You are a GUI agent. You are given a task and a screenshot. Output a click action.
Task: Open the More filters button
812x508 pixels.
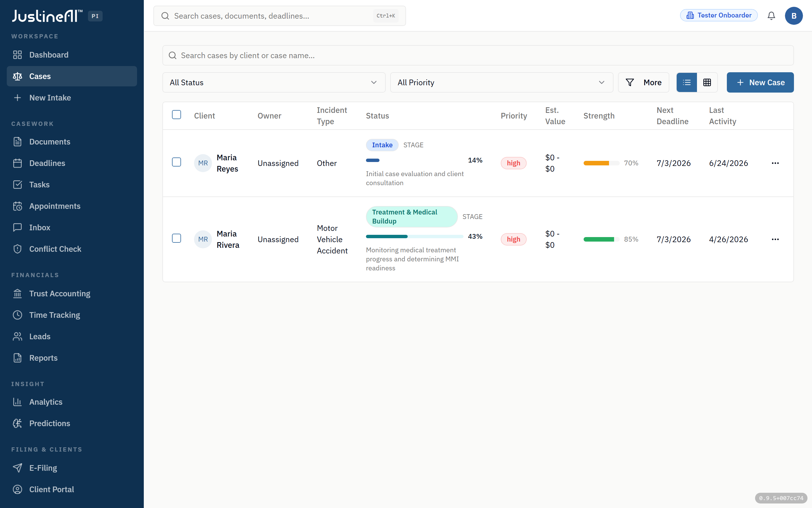coord(643,82)
